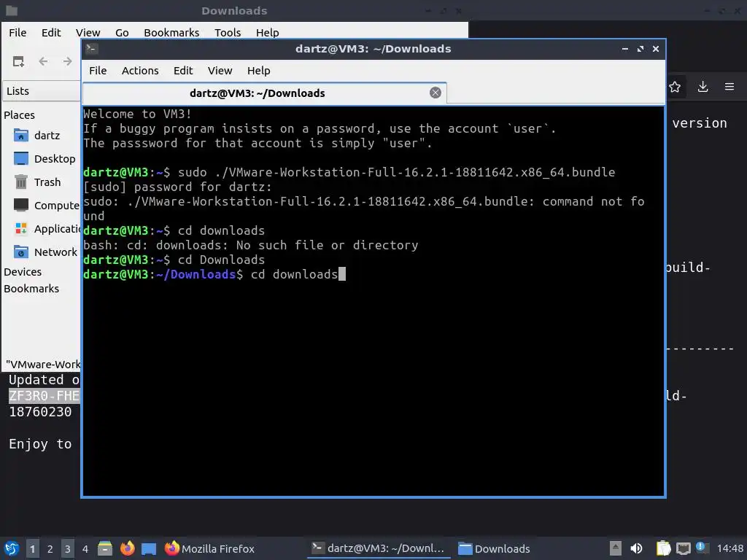Select the Devices section header
The image size is (747, 560).
tap(23, 272)
